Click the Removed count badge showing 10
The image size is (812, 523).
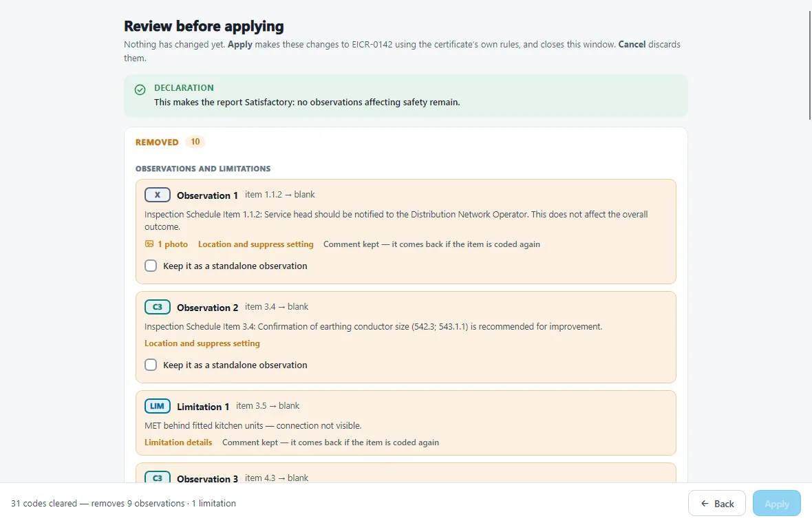(x=195, y=141)
